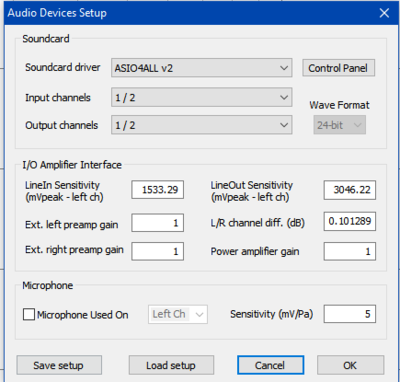Open the Wave Format 24-bit dropdown

(339, 125)
